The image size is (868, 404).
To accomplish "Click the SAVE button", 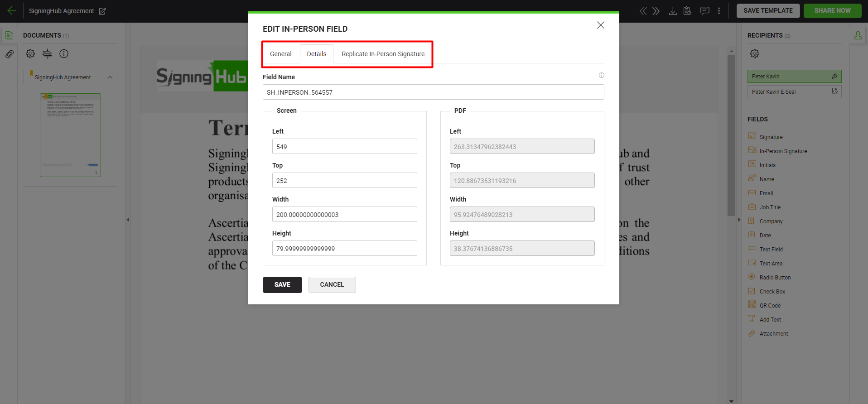I will click(282, 285).
